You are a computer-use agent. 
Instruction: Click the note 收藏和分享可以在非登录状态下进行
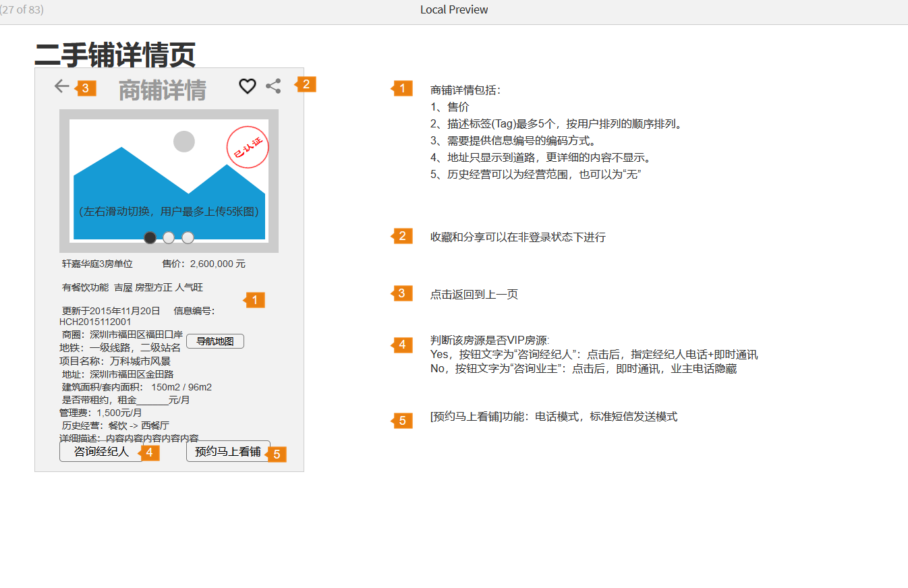coord(518,237)
